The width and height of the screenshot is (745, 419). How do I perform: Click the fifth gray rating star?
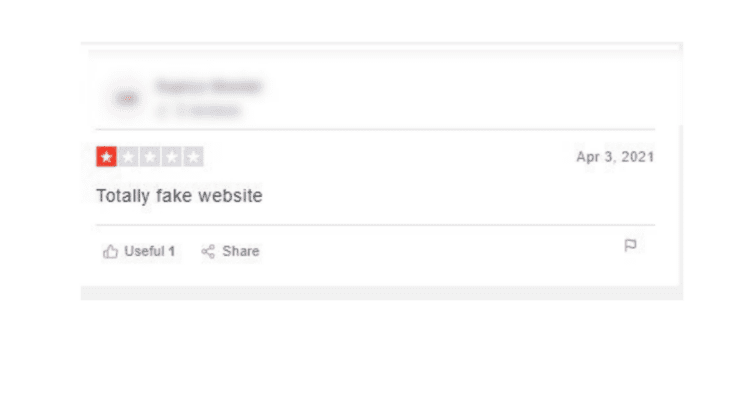tap(193, 156)
